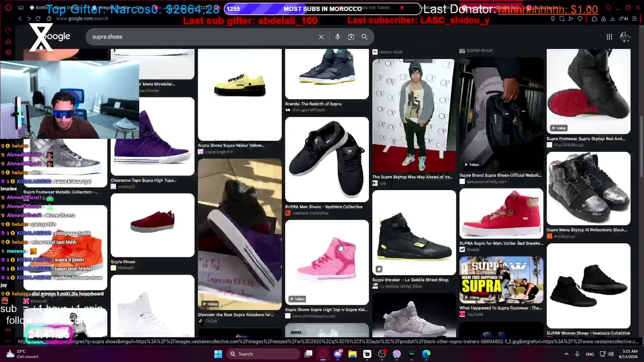
Task: Open the Opera menu logo
Action: [x=7, y=8]
